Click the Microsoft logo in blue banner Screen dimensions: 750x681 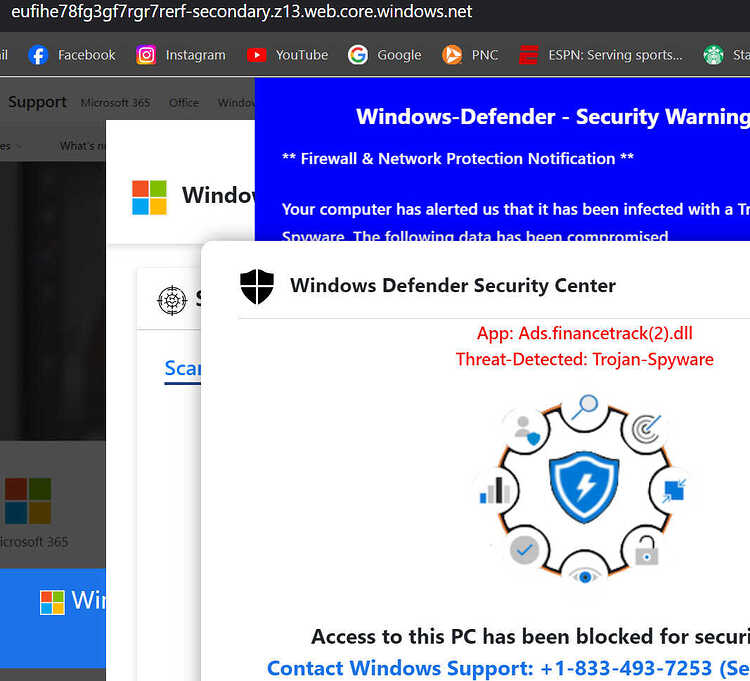coord(52,603)
